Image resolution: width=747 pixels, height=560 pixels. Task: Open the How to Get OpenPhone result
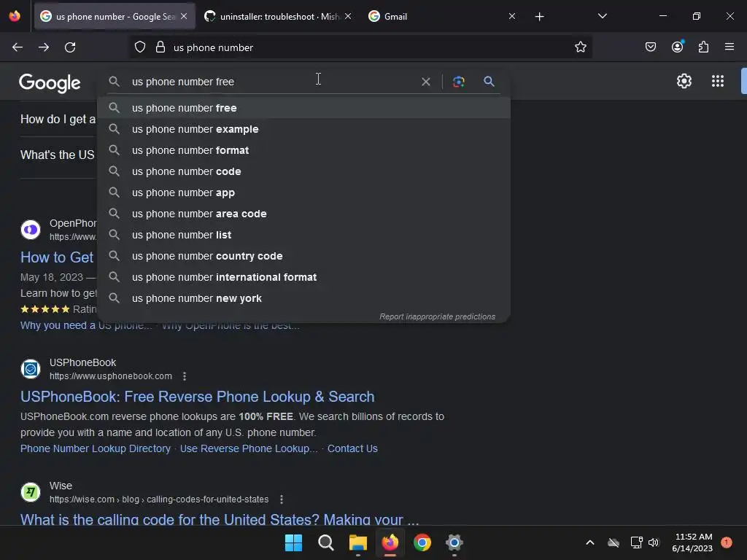point(57,257)
